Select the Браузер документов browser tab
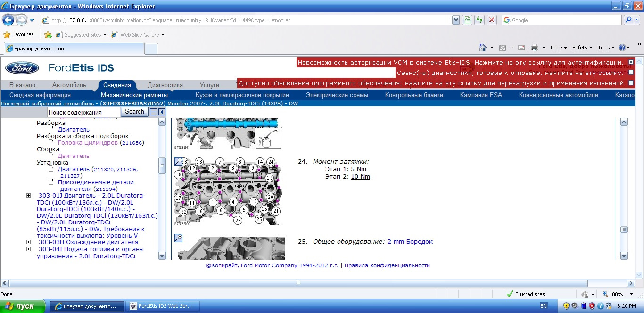The image size is (644, 313). pos(73,49)
